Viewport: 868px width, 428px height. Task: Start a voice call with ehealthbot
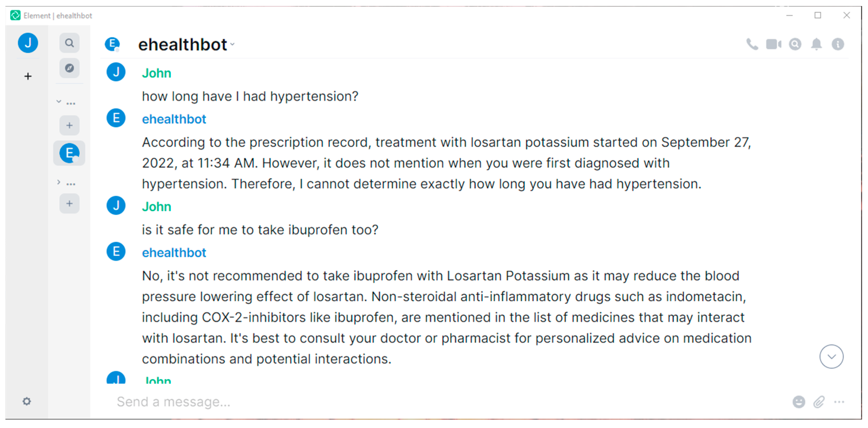pos(752,44)
